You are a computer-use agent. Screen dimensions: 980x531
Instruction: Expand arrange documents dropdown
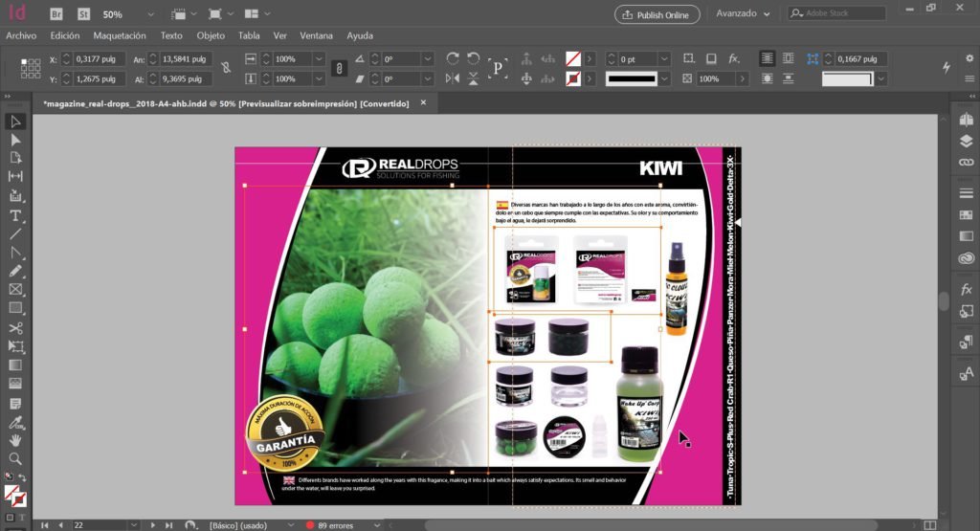pos(268,13)
